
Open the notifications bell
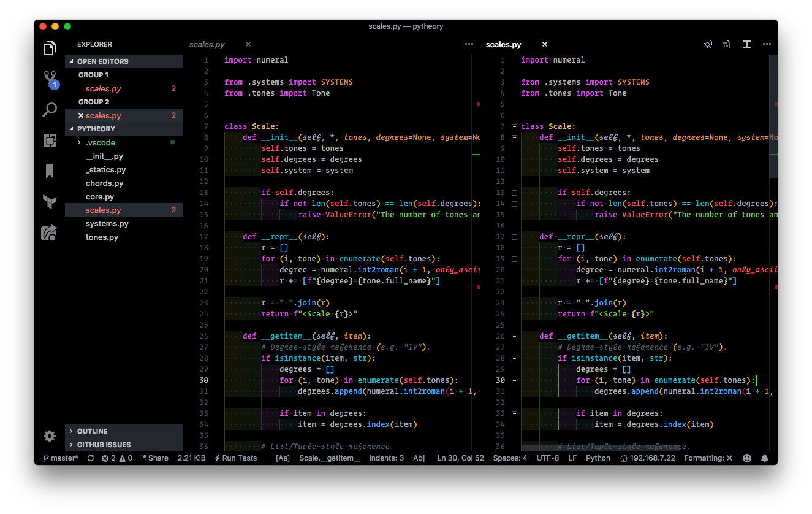[x=765, y=458]
